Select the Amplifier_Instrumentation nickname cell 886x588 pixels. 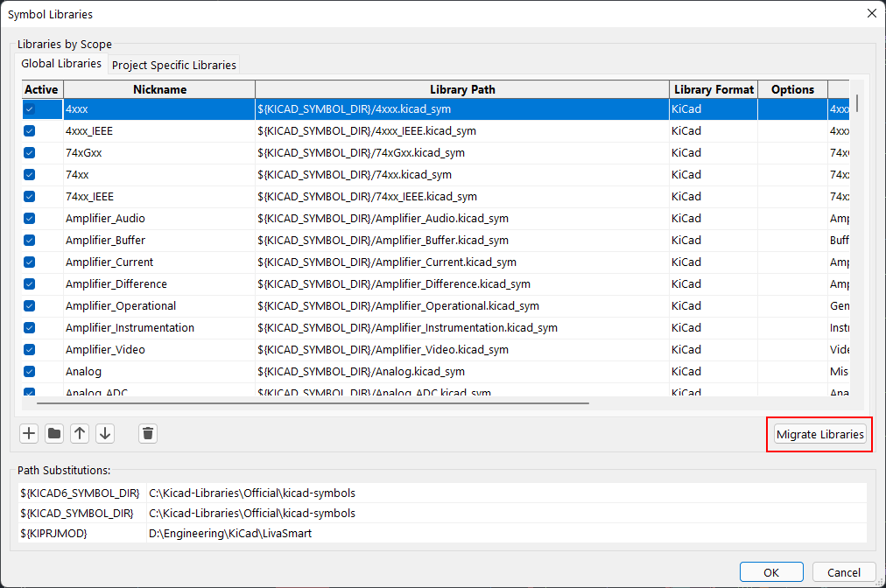tap(159, 327)
